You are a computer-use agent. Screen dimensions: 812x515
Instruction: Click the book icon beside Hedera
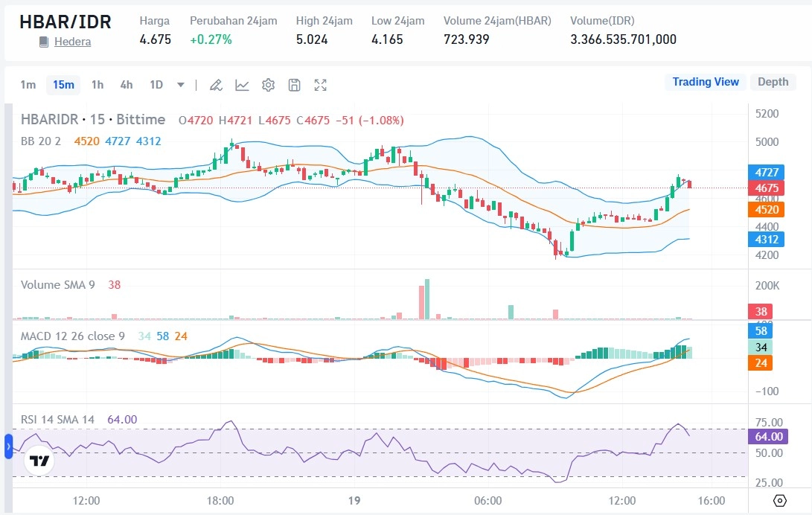[x=43, y=41]
